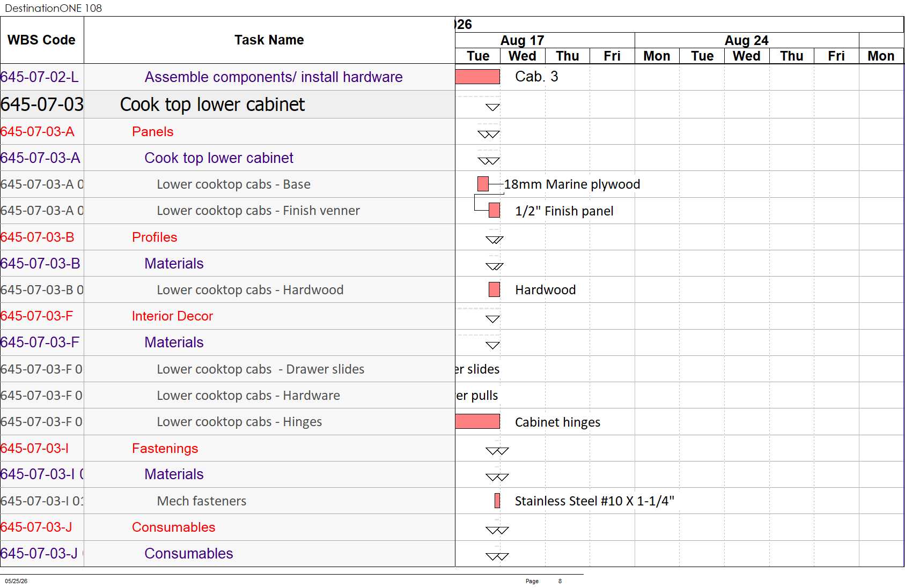Click summary marker in Interior Decor row

click(x=492, y=319)
